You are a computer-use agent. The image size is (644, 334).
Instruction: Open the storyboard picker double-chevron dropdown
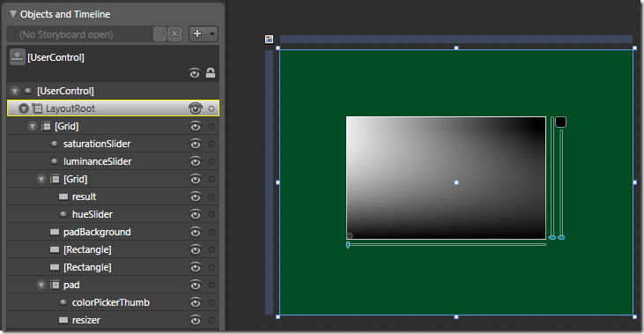159,34
